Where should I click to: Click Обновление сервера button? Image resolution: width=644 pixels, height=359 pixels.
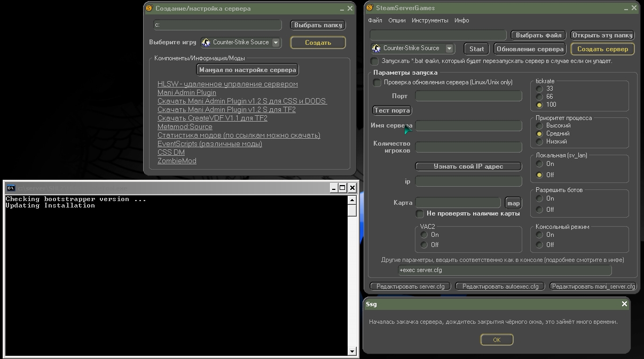point(530,49)
